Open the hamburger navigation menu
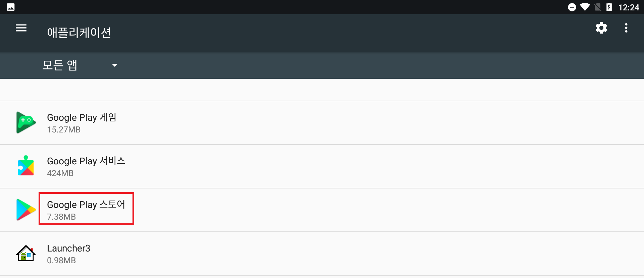Screen dimensions: 644x278 tap(21, 28)
